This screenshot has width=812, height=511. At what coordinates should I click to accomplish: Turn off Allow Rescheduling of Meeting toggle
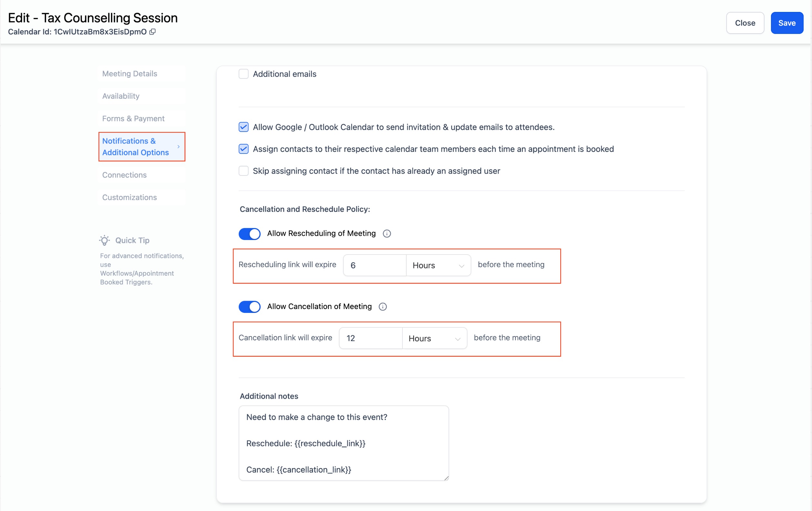pyautogui.click(x=249, y=234)
